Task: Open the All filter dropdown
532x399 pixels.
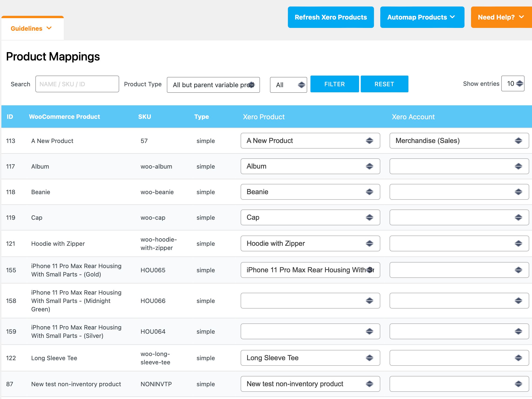Action: click(288, 85)
